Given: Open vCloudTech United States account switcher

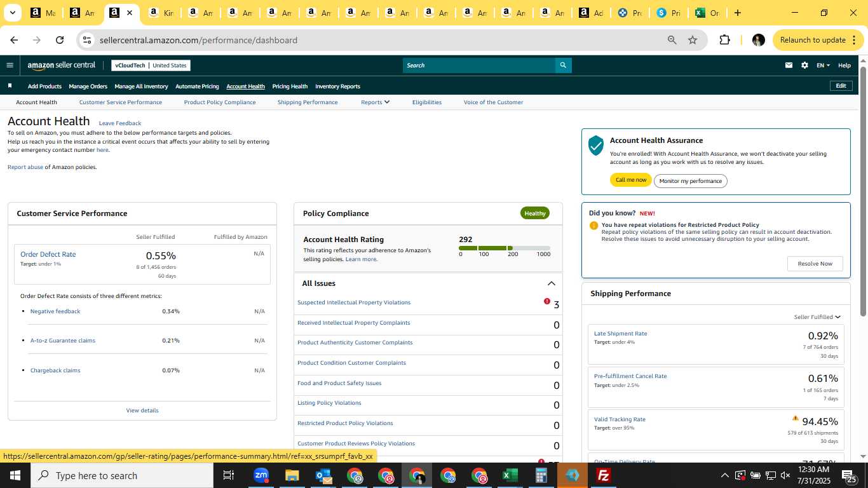Looking at the screenshot, I should pyautogui.click(x=151, y=65).
